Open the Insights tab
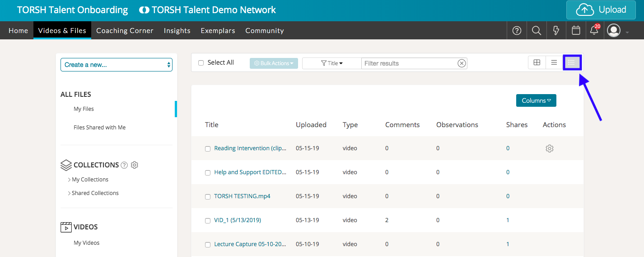Image resolution: width=644 pixels, height=257 pixels. [177, 31]
